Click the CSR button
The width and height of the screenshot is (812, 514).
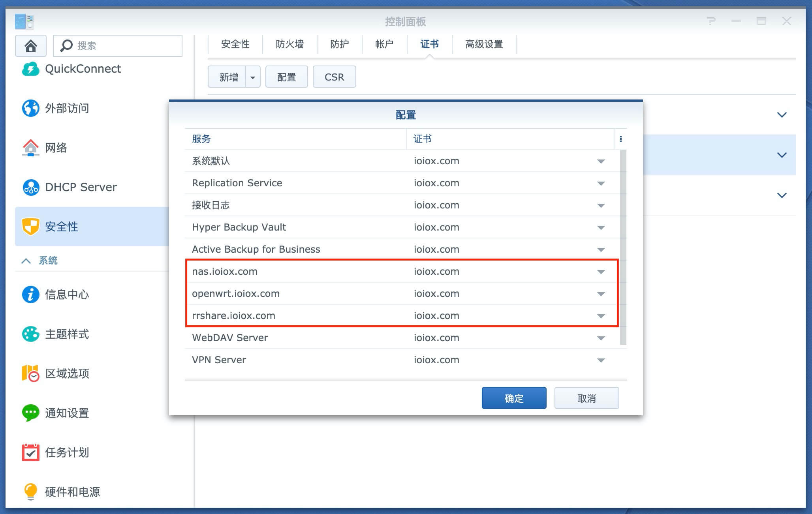click(334, 77)
